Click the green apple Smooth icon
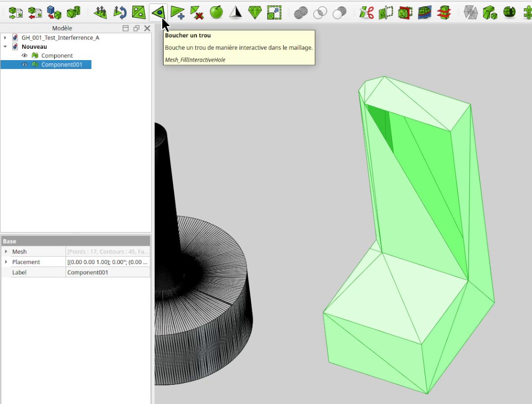 (x=216, y=12)
